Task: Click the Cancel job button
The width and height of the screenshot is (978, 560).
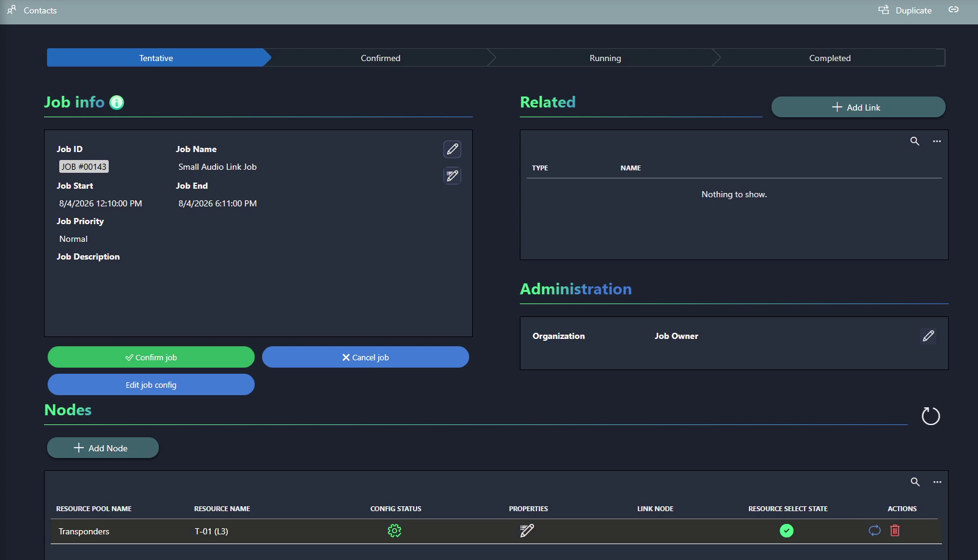Action: (365, 357)
